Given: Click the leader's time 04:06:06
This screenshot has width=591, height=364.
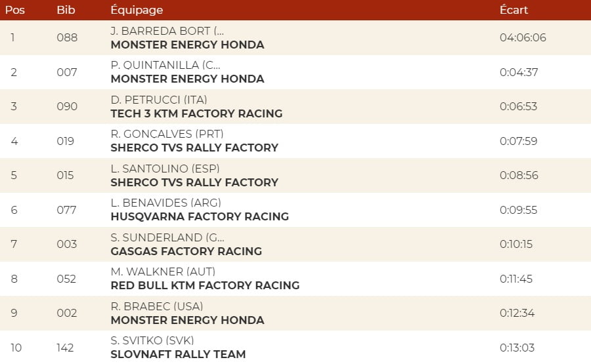Looking at the screenshot, I should (x=523, y=37).
